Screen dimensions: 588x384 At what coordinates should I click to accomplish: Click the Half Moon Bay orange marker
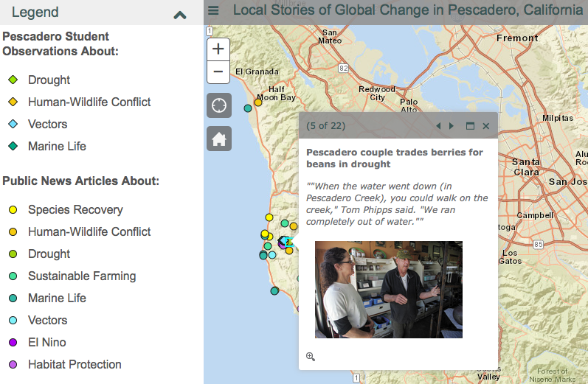(258, 102)
